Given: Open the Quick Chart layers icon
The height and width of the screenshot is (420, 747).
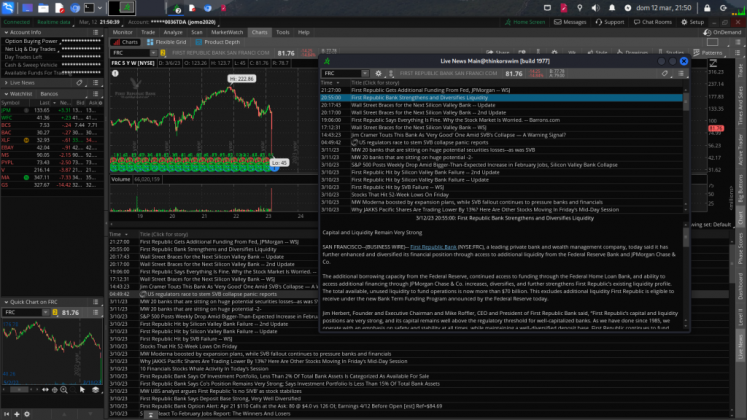Looking at the screenshot, I should point(95,390).
